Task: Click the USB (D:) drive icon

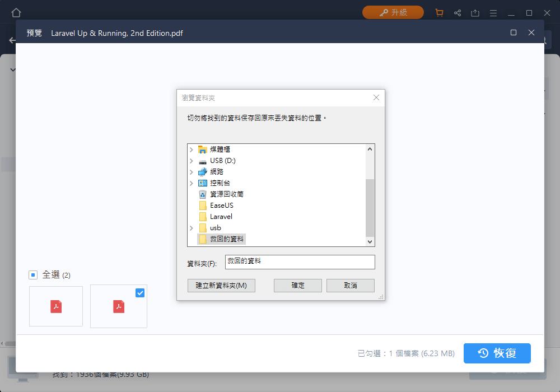Action: [202, 160]
